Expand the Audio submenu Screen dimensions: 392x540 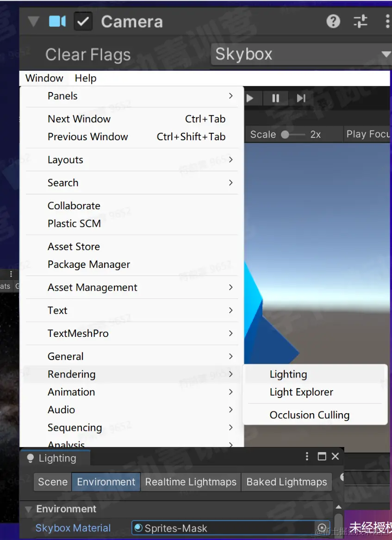click(x=132, y=410)
